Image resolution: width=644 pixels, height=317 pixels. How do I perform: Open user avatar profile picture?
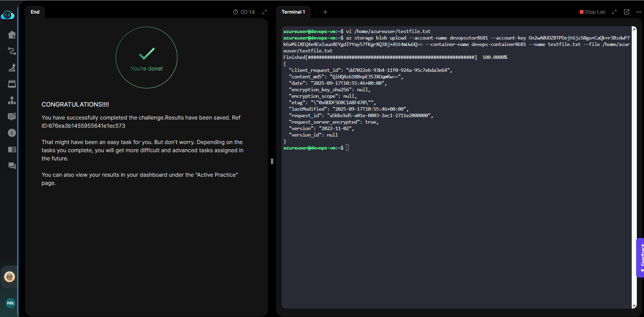(10, 277)
